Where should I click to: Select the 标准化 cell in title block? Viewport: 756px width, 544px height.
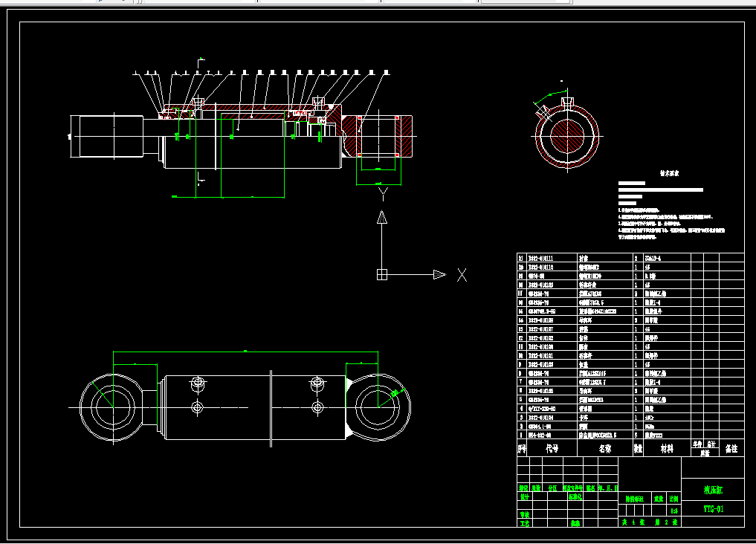(575, 496)
